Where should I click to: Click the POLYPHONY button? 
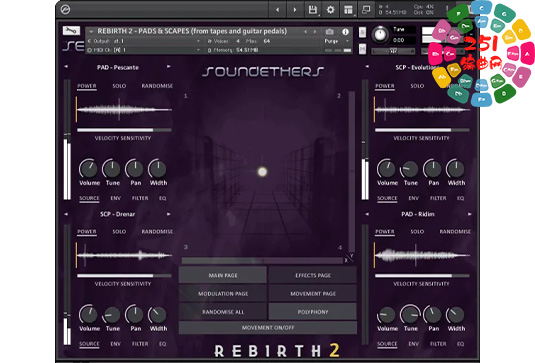313,312
